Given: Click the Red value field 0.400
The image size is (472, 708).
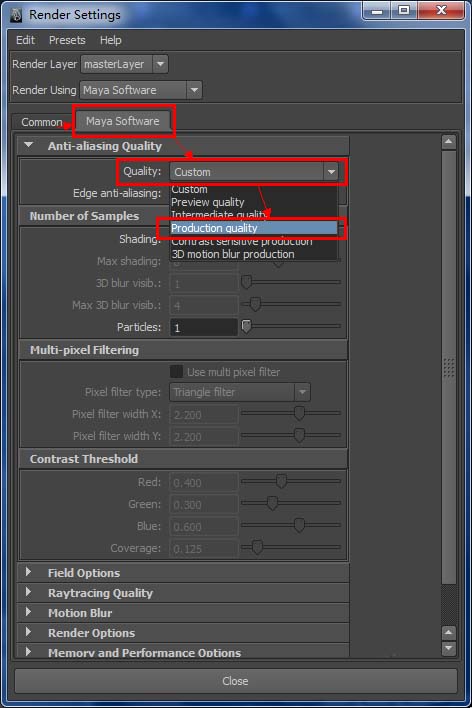Looking at the screenshot, I should point(204,482).
